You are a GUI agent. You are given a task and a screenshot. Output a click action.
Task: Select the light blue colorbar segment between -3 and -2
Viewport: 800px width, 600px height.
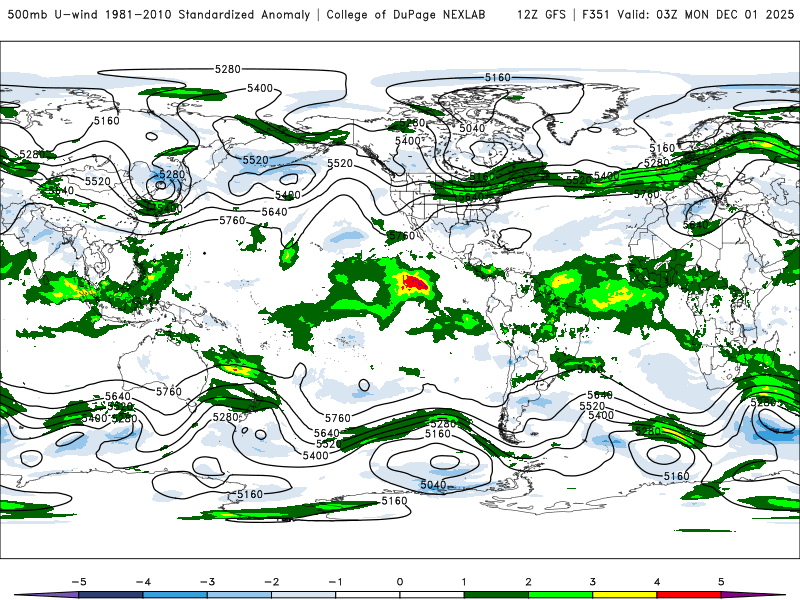[239, 595]
